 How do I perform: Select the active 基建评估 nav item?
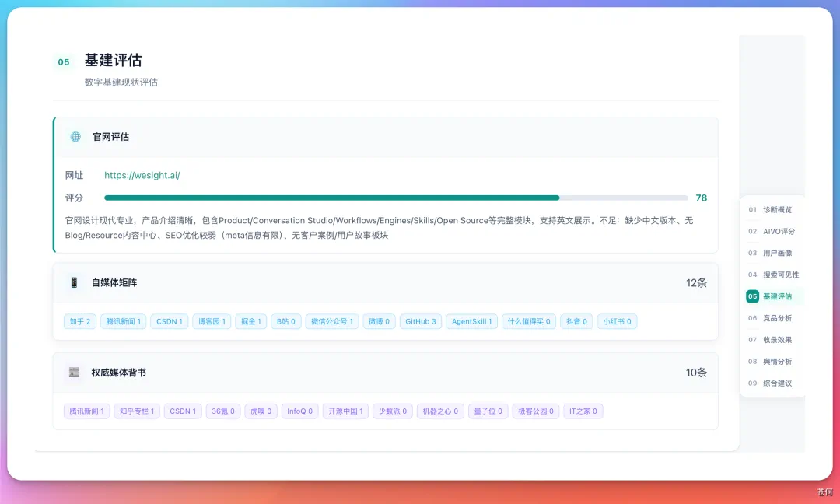point(770,296)
